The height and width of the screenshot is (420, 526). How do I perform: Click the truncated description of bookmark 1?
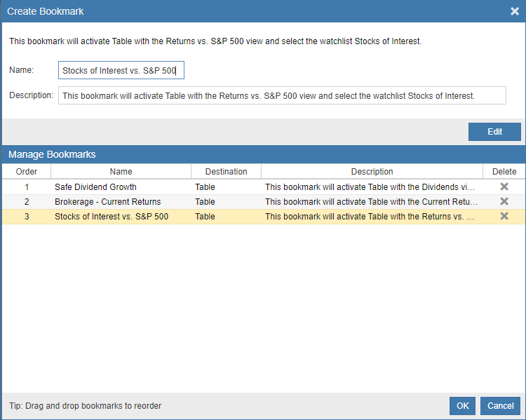point(370,187)
